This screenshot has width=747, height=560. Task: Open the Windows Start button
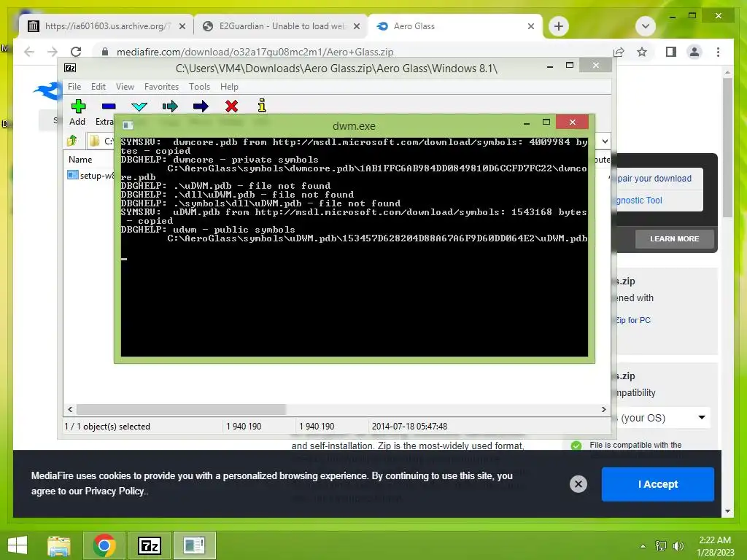[18, 545]
